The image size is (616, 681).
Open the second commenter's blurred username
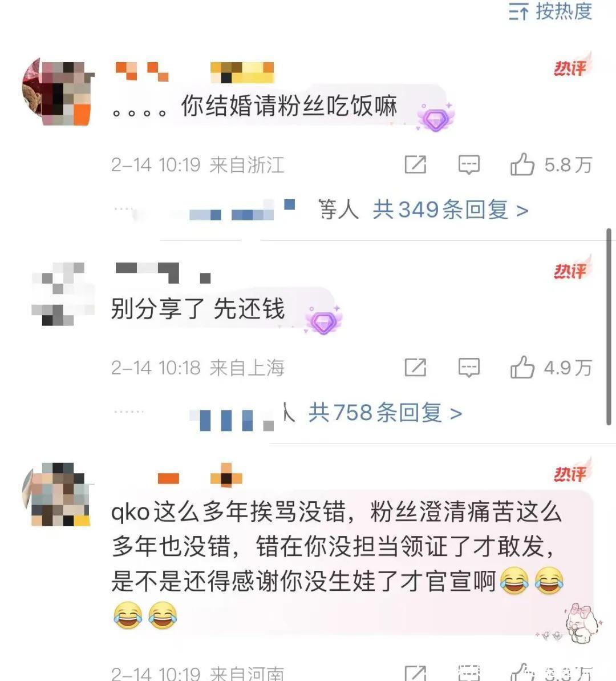click(x=163, y=273)
